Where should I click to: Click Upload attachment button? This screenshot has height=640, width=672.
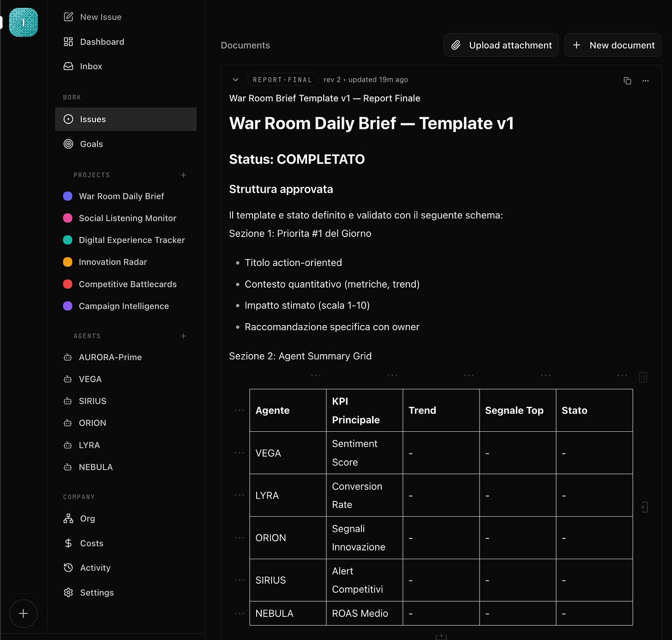tap(501, 45)
